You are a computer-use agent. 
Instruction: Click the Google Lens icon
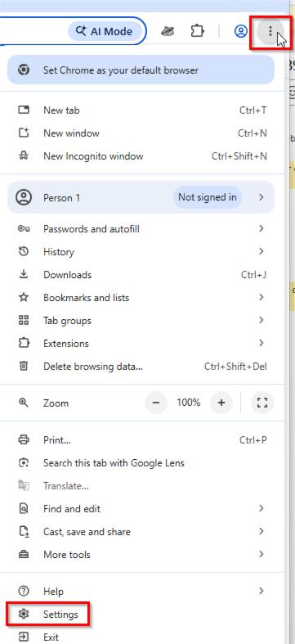(x=24, y=463)
